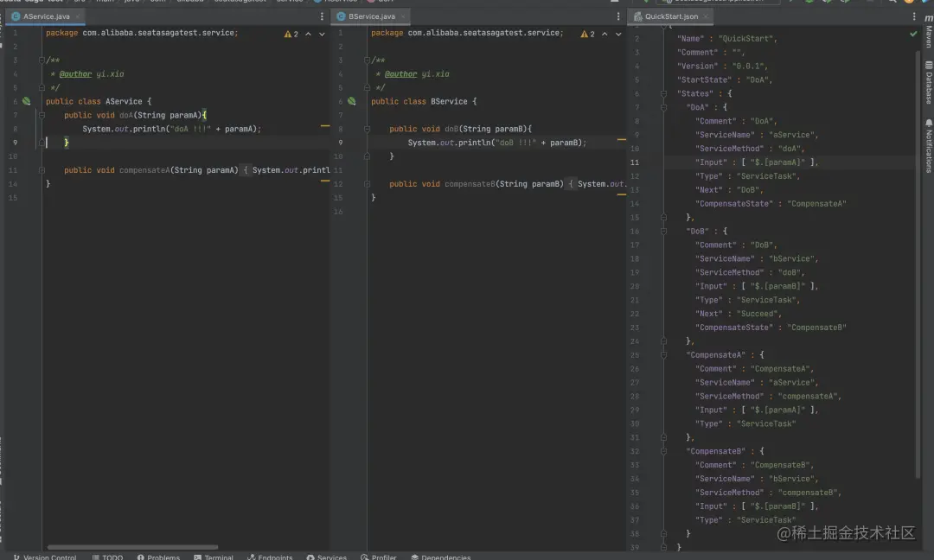Click the "StartState" key in QuickStart.json
934x560 pixels.
(x=704, y=80)
